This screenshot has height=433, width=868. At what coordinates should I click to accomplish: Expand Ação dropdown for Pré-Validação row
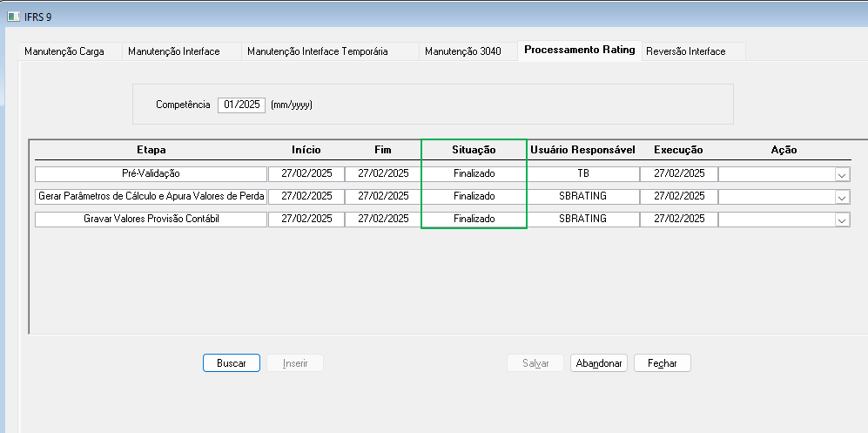(841, 174)
